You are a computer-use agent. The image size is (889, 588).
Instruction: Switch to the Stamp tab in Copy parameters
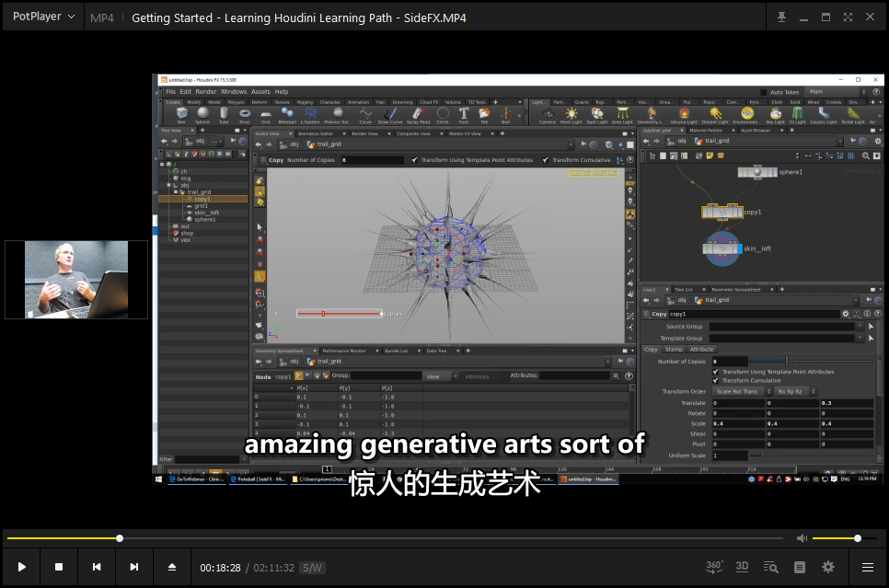point(674,350)
